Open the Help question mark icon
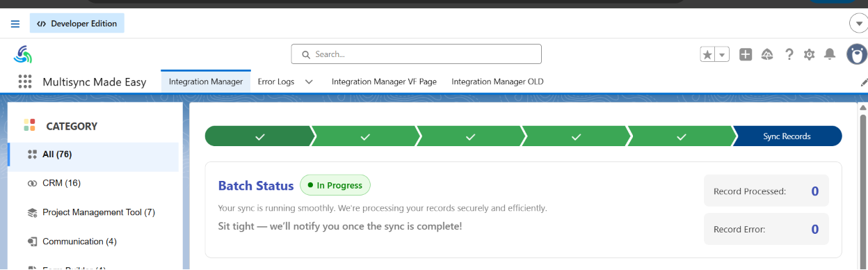This screenshot has height=270, width=868. click(x=789, y=54)
